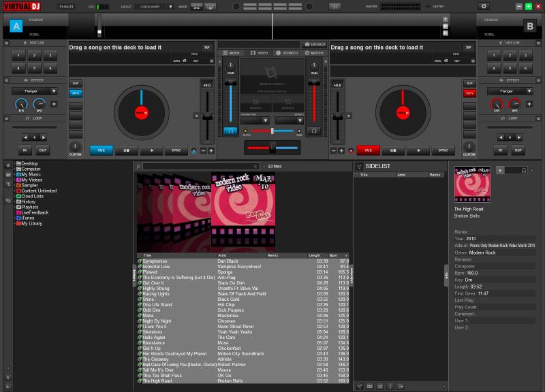Switch to the Video tab in the center
The height and width of the screenshot is (392, 545).
[260, 53]
